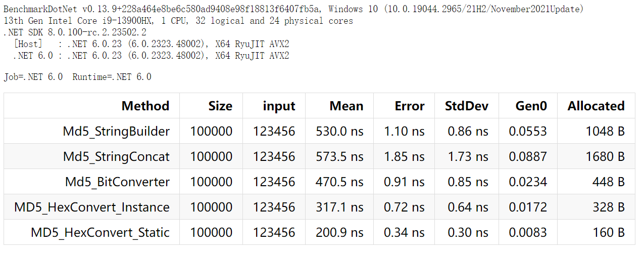Click the 1680 B allocated value

[x=605, y=157]
